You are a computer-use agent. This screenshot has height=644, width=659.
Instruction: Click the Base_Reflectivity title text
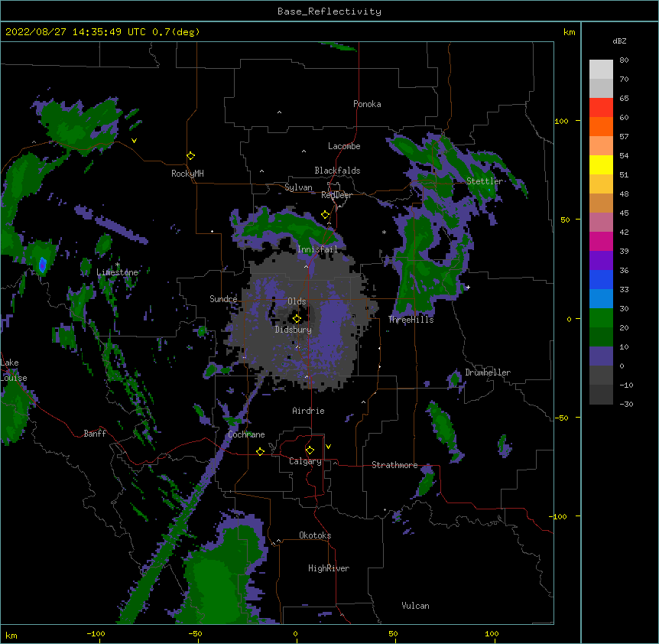[329, 11]
